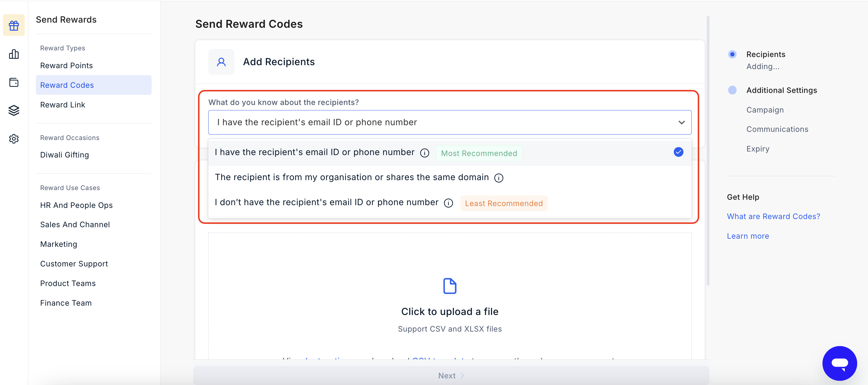
Task: Click info icon beside same domain option
Action: point(499,178)
